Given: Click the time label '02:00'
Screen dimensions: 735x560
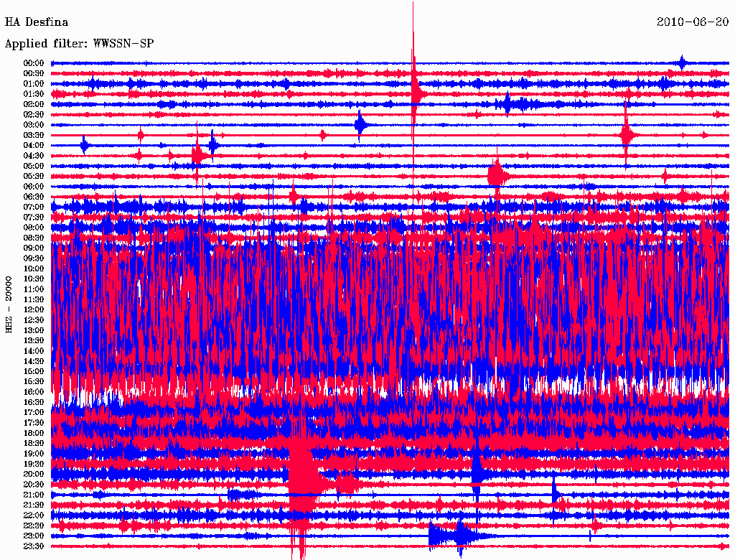Looking at the screenshot, I should 34,104.
